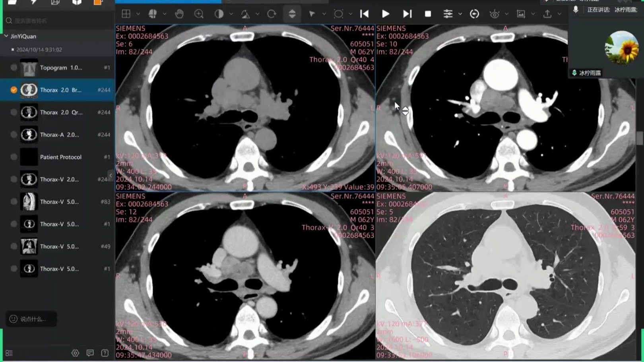Click the list view icon at bottom-left

9,353
